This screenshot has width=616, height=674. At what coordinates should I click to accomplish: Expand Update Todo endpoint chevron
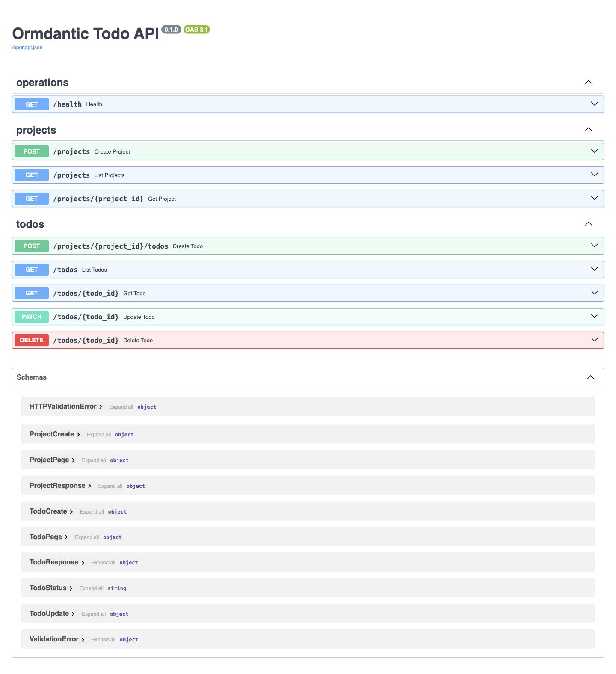pos(595,316)
